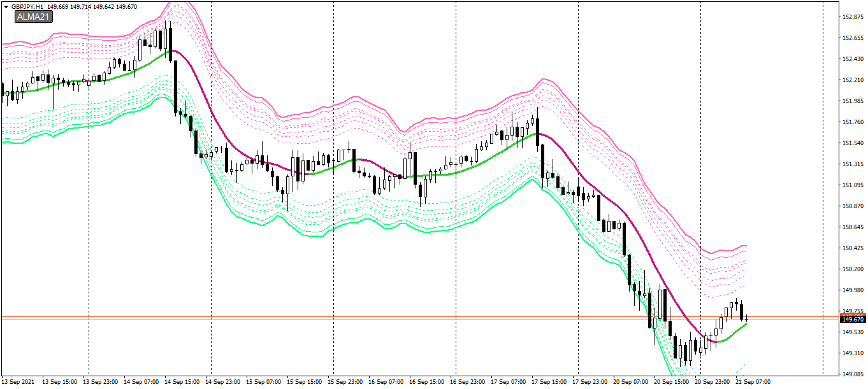Click the 149.980 price scale label
868x389 pixels.
tap(853, 290)
